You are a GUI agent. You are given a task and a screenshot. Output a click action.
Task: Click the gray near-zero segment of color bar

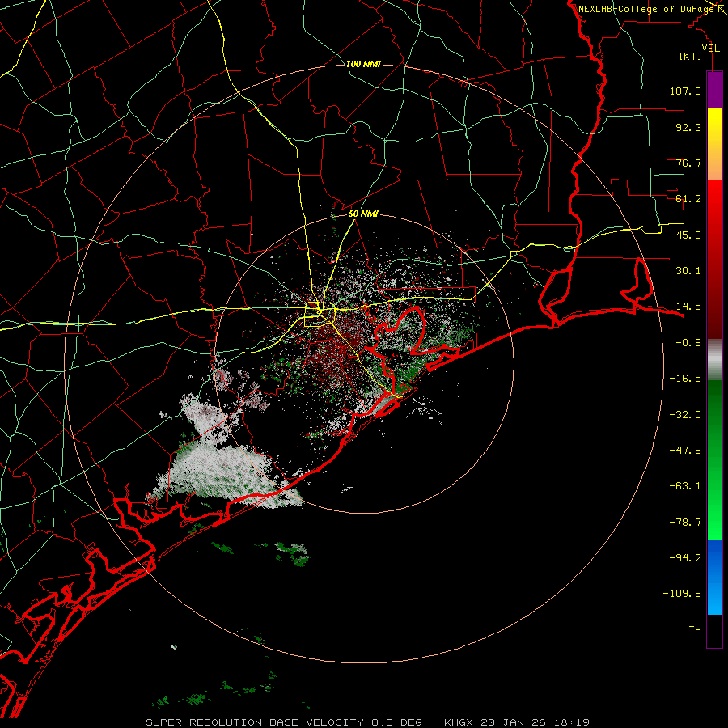coord(714,359)
